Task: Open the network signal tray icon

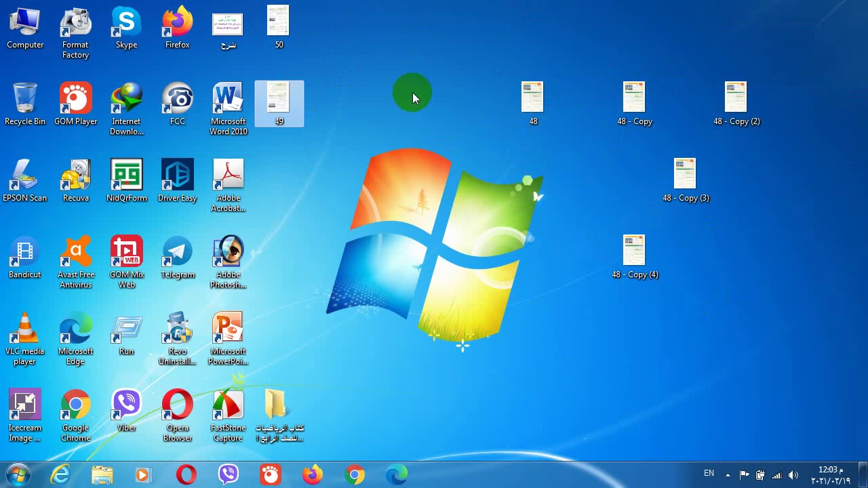Action: click(776, 475)
